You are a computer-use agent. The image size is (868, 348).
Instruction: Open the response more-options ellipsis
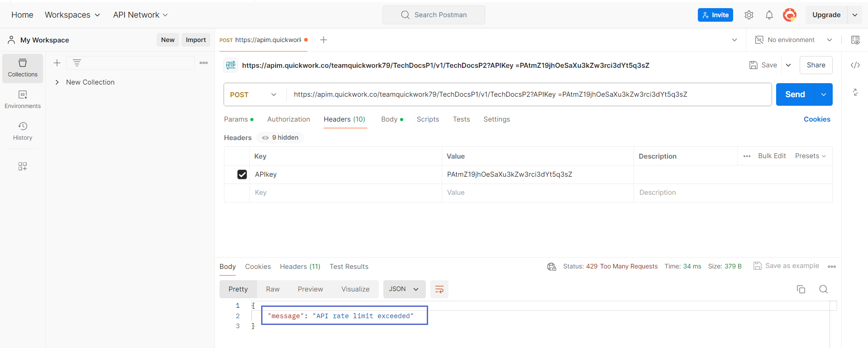tap(832, 267)
